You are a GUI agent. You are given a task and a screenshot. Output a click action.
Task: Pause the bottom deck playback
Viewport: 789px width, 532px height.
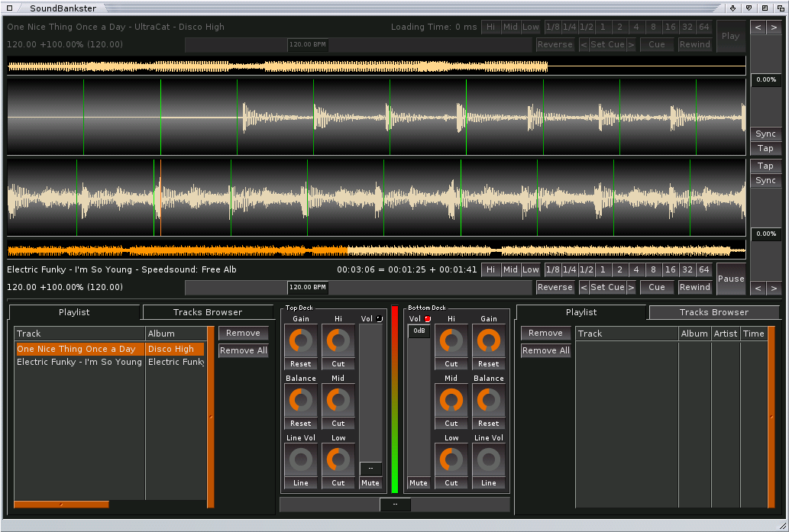coord(730,279)
